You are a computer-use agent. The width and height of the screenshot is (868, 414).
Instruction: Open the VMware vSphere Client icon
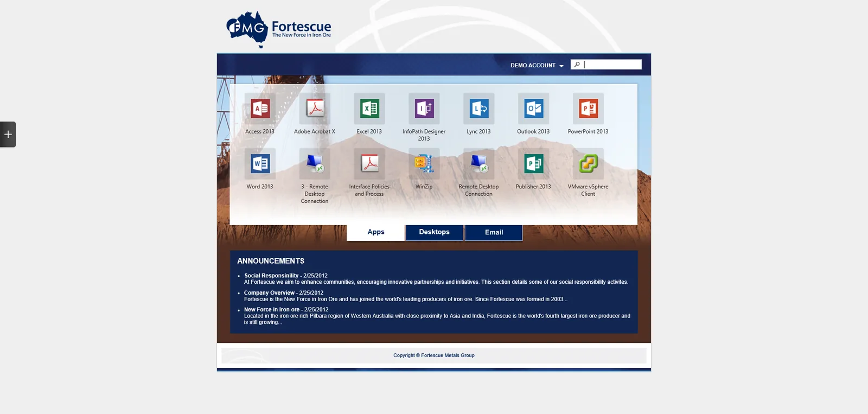pos(589,164)
